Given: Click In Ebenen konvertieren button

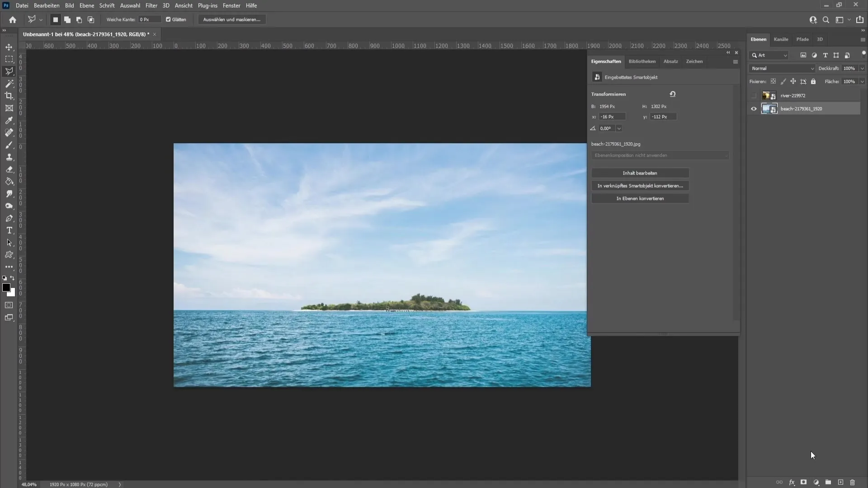Looking at the screenshot, I should 640,198.
